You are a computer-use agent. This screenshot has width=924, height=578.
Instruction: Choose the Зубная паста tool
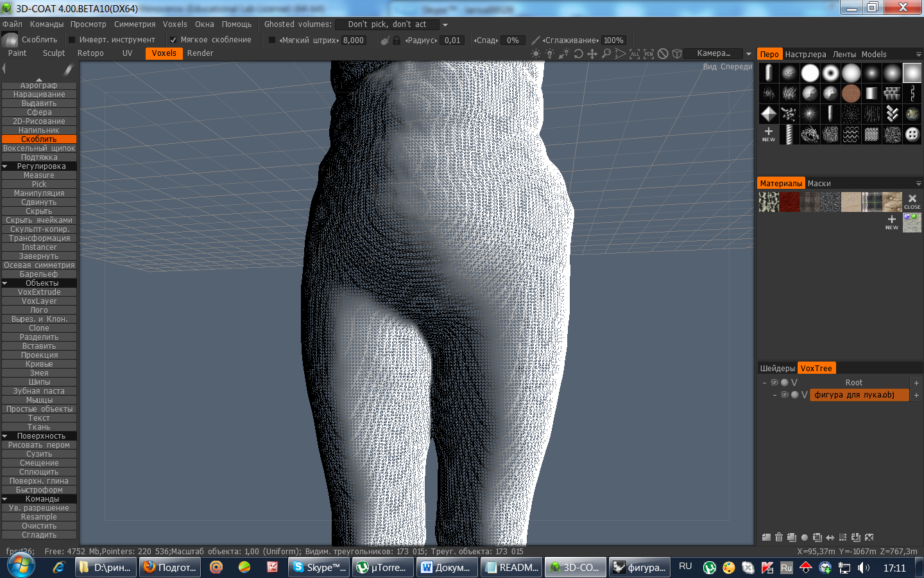[39, 391]
